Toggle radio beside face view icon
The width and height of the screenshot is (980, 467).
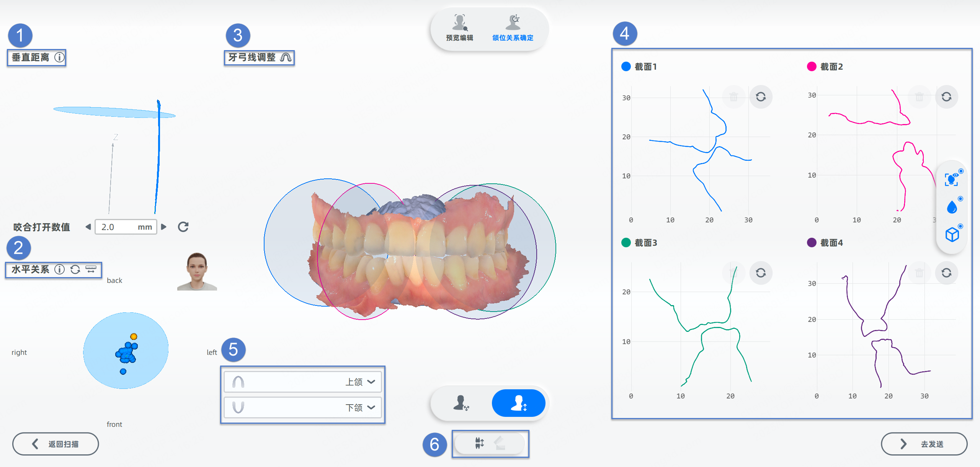pyautogui.click(x=961, y=171)
